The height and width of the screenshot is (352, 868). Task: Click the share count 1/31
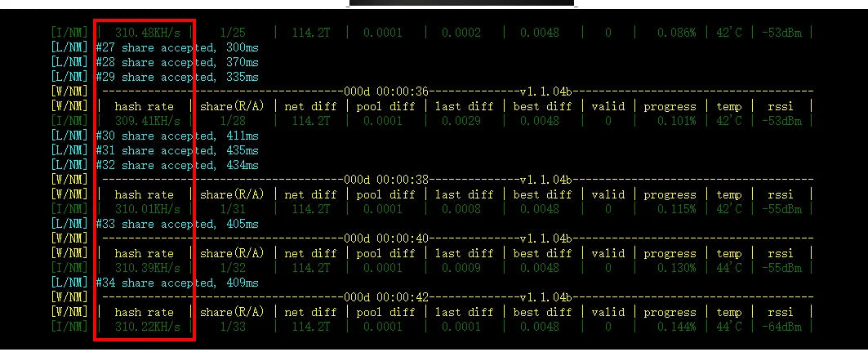(x=233, y=209)
